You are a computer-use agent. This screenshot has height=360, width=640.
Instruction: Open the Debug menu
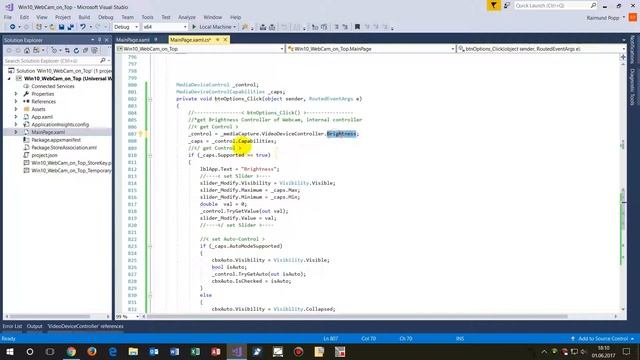pyautogui.click(x=105, y=17)
